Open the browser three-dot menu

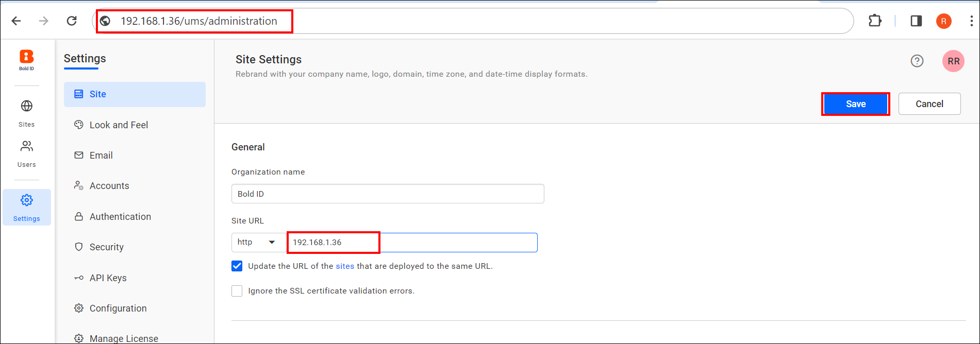pos(971,21)
